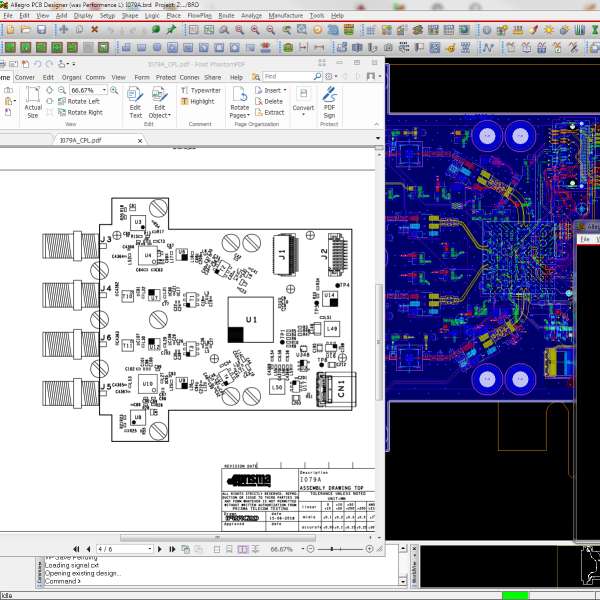Click Extract in Page Organization group
Viewport: 600px width, 600px height.
point(270,112)
